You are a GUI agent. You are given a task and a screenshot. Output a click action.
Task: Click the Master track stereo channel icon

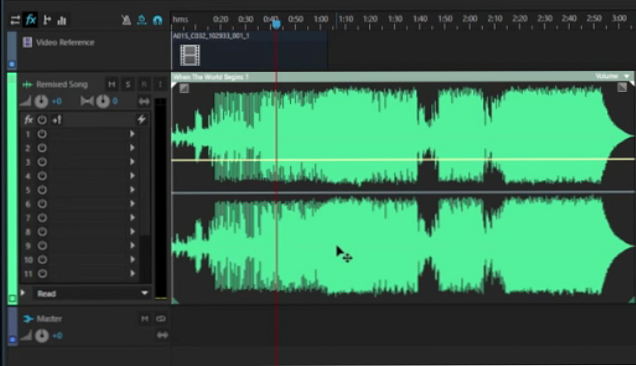(x=162, y=335)
